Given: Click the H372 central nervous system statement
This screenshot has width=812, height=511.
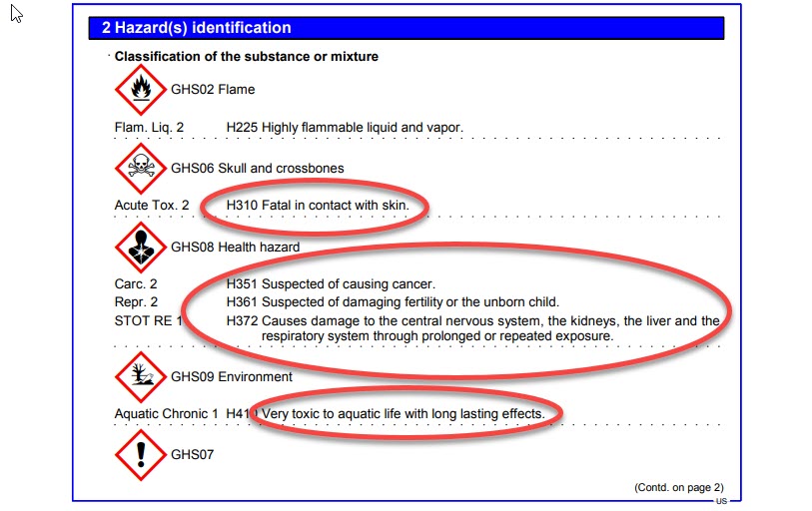Looking at the screenshot, I should click(472, 320).
